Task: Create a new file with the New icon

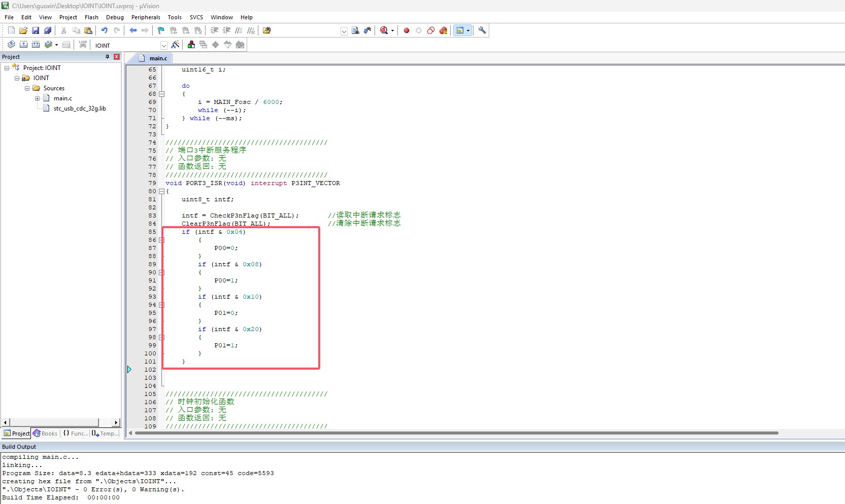Action: [x=11, y=30]
